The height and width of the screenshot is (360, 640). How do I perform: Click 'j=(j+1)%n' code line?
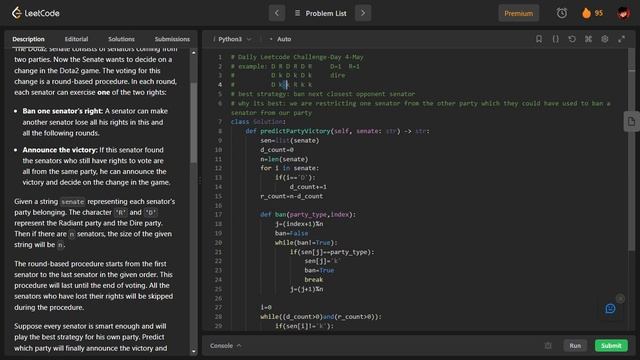point(306,289)
